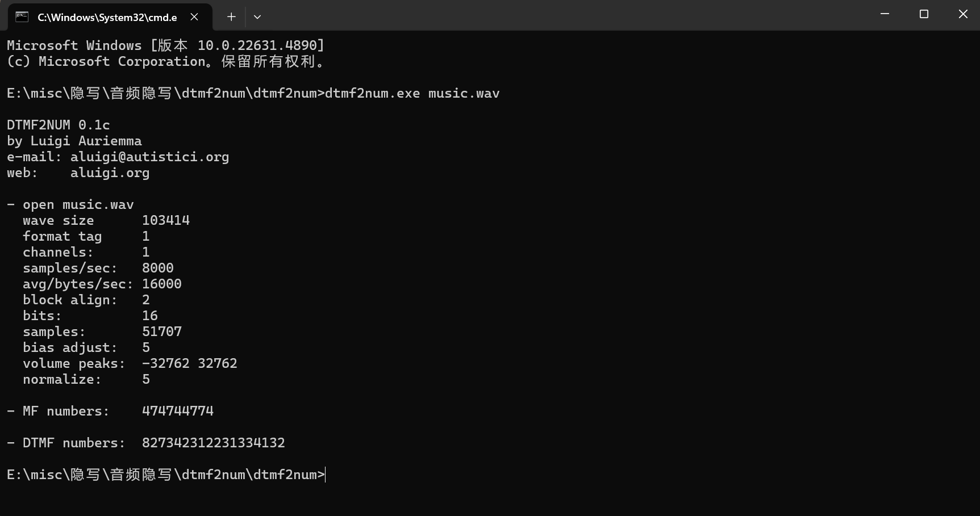Click the Windows version 10.0.22631.4890 text
This screenshot has height=516, width=980.
point(257,45)
